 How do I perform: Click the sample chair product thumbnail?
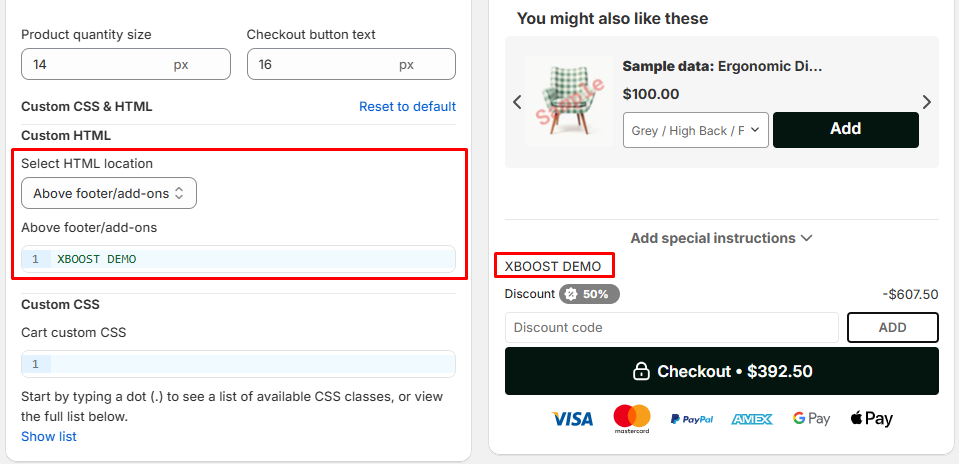(x=566, y=100)
